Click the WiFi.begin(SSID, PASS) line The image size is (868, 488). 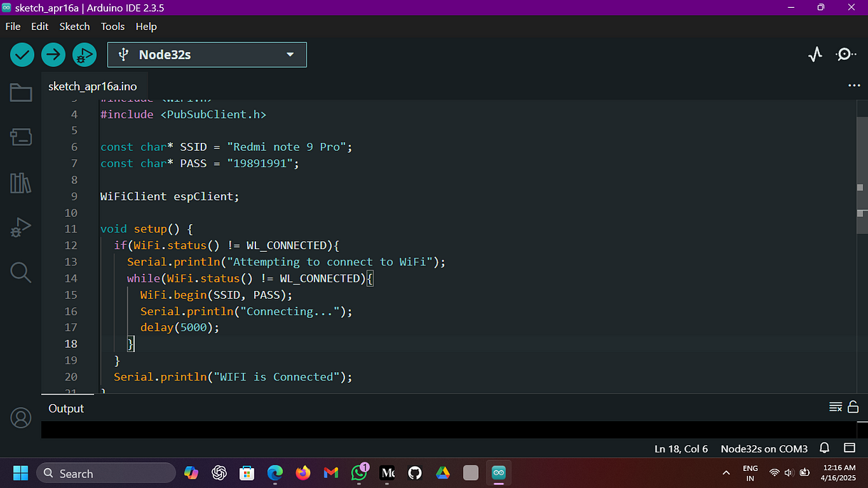[x=216, y=295]
